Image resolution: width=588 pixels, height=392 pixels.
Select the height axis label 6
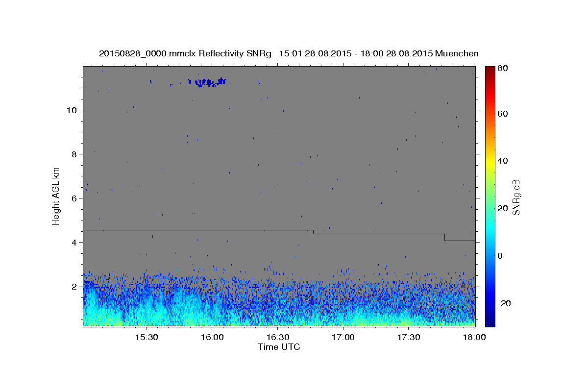click(x=74, y=198)
